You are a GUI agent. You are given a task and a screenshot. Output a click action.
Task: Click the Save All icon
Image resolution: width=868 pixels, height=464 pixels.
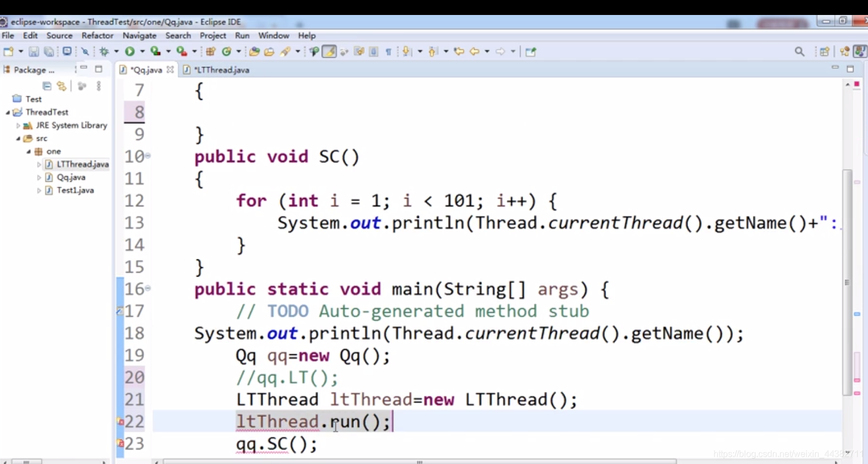tap(49, 52)
